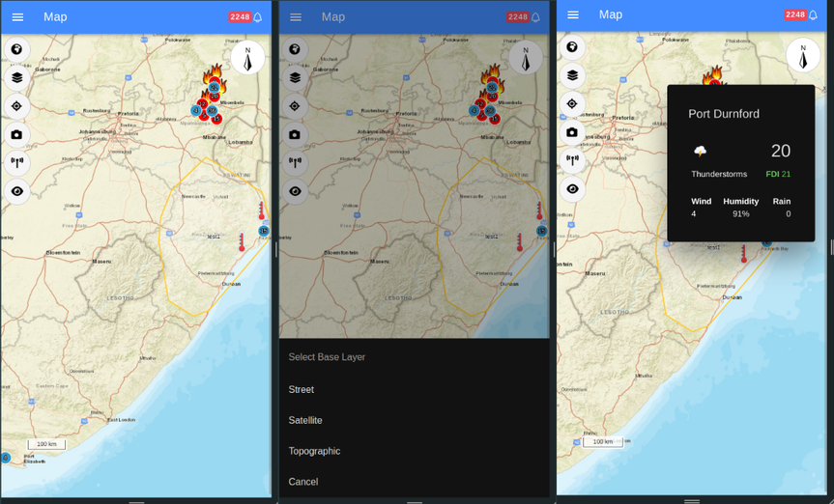834x504 pixels.
Task: Click 'Select Base Layer' heading text
Action: pyautogui.click(x=327, y=357)
